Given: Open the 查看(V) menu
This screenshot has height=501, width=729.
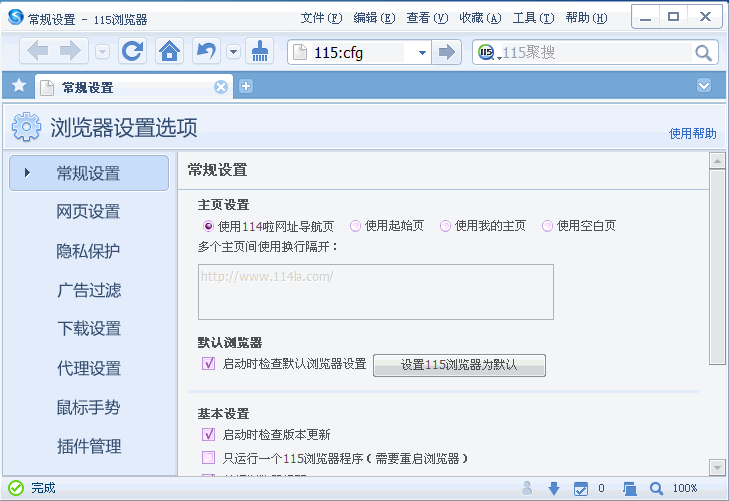Looking at the screenshot, I should 427,18.
